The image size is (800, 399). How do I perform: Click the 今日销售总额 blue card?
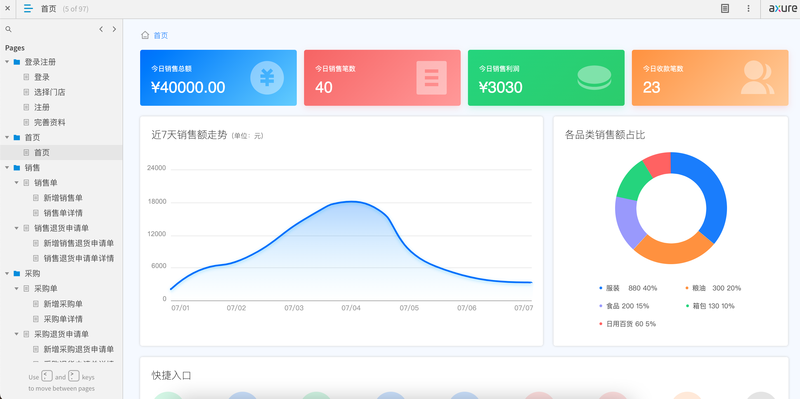coord(218,78)
